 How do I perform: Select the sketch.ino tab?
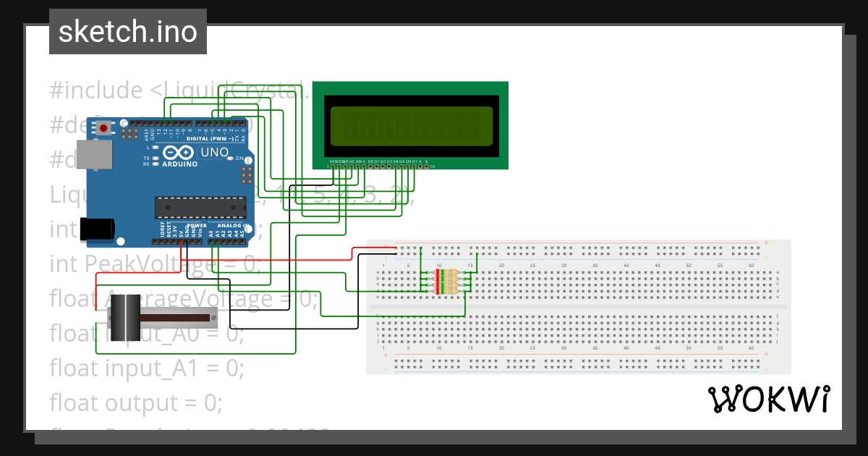(127, 31)
